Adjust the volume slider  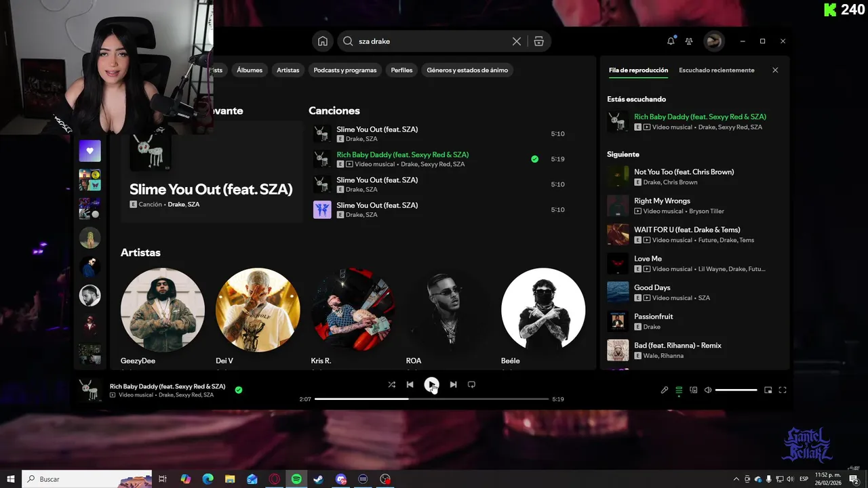(736, 390)
